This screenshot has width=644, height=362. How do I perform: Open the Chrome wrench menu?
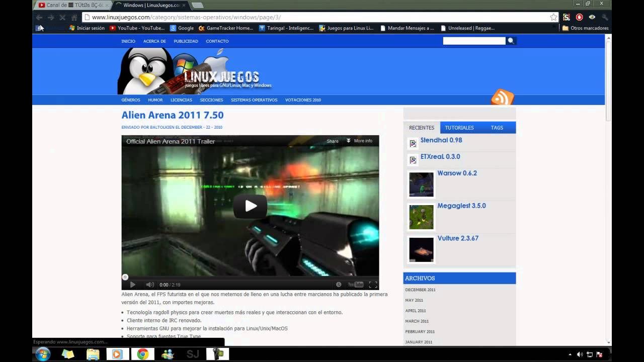605,17
